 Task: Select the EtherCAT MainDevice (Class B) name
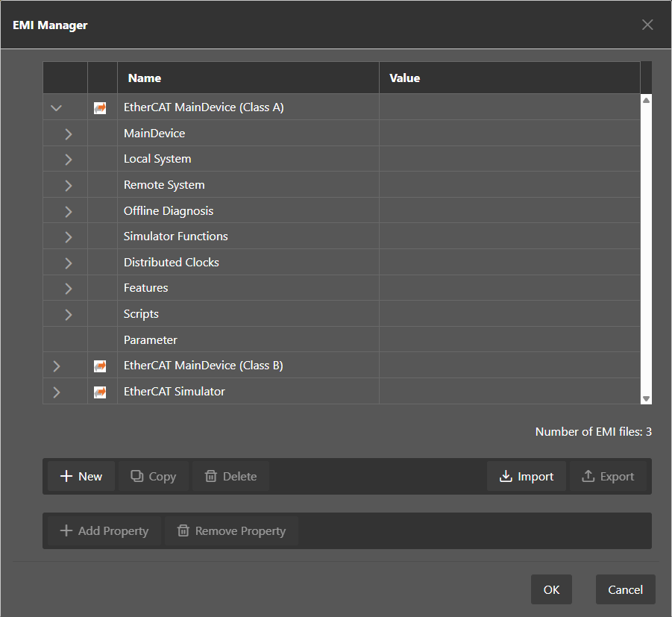(203, 366)
